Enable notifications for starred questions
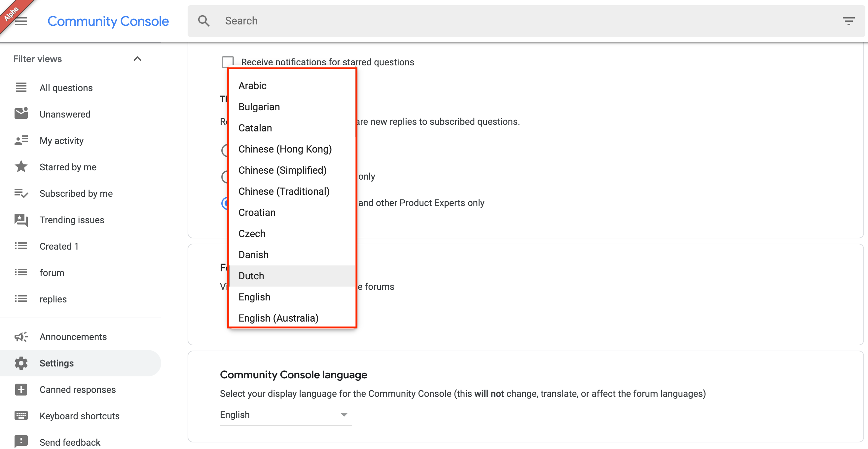 [x=228, y=62]
